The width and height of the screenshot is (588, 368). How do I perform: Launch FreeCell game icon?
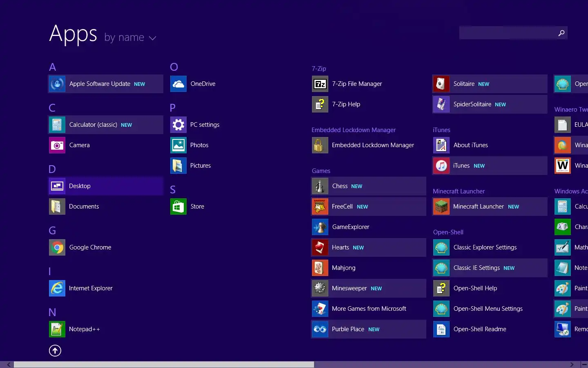(320, 206)
